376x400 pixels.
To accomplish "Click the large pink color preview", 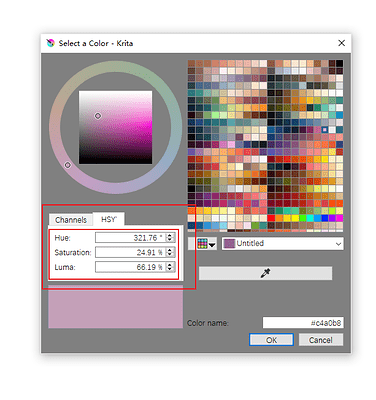I will click(x=116, y=307).
